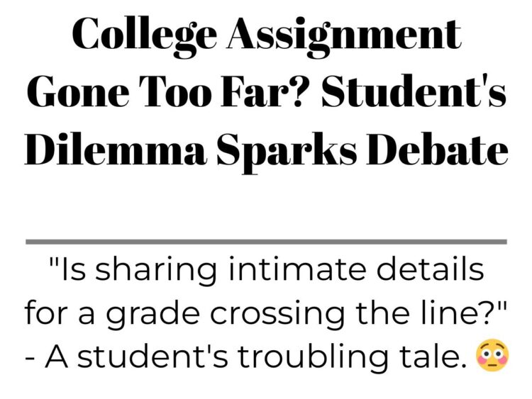Click the word "troubling" in the subtitle

tap(313, 358)
